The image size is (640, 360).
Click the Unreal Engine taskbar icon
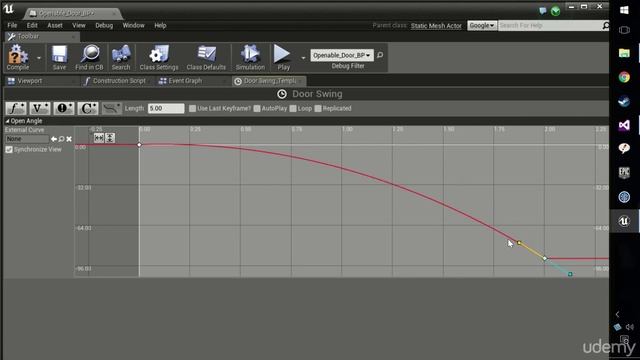click(624, 221)
